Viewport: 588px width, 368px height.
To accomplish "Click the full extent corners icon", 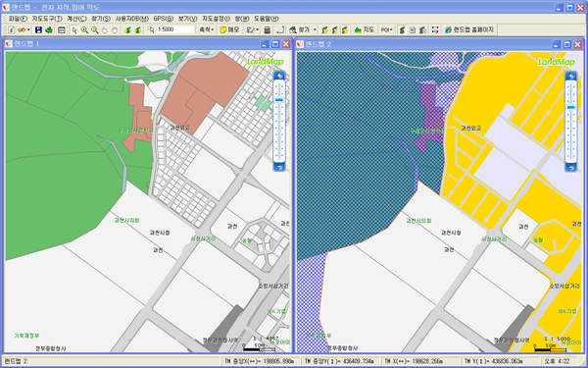I will tap(435, 29).
